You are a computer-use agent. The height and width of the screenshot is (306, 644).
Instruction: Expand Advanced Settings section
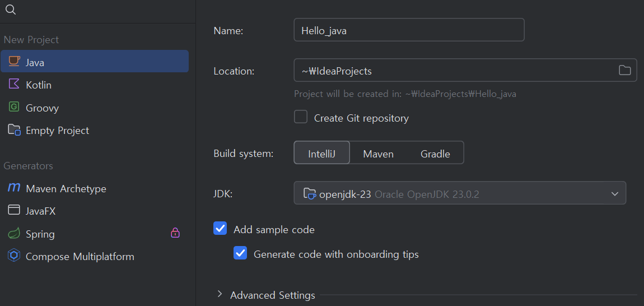(x=220, y=294)
